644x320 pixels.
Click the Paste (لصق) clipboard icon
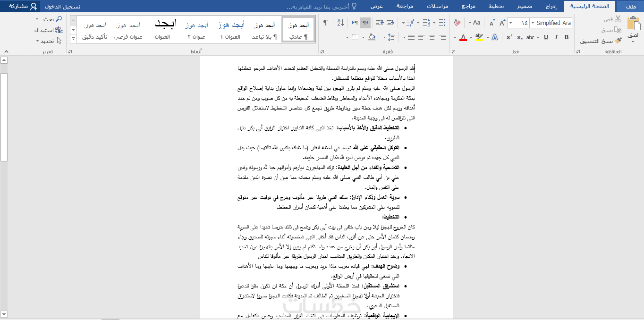pyautogui.click(x=633, y=24)
